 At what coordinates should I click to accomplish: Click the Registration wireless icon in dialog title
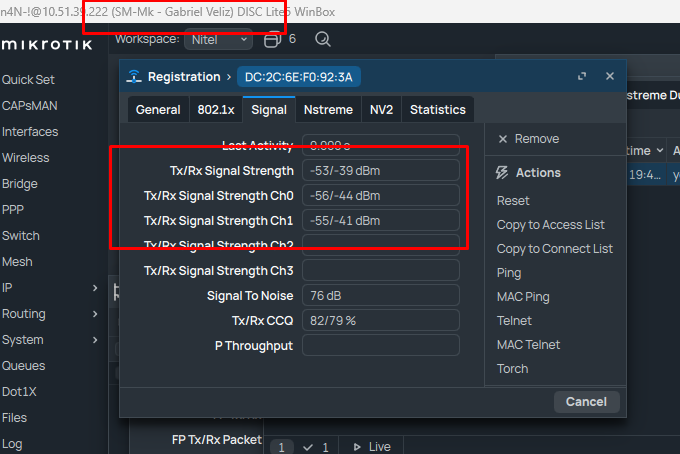point(134,77)
